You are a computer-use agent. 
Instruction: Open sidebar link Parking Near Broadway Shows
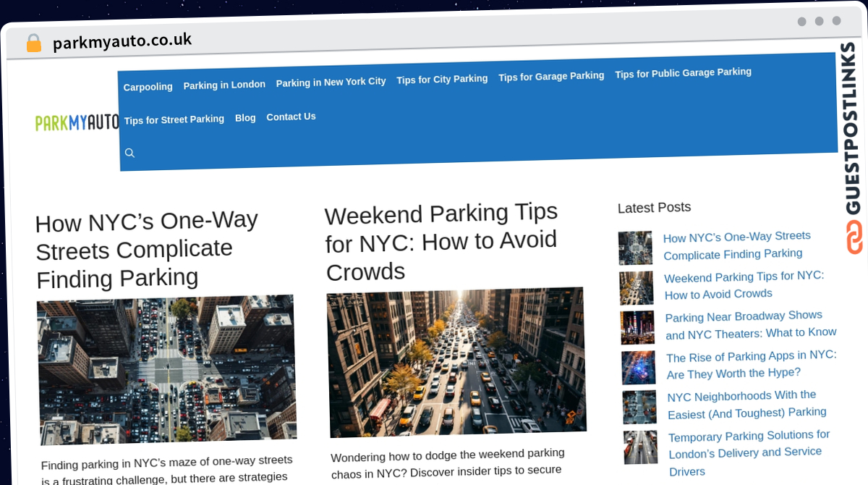751,324
